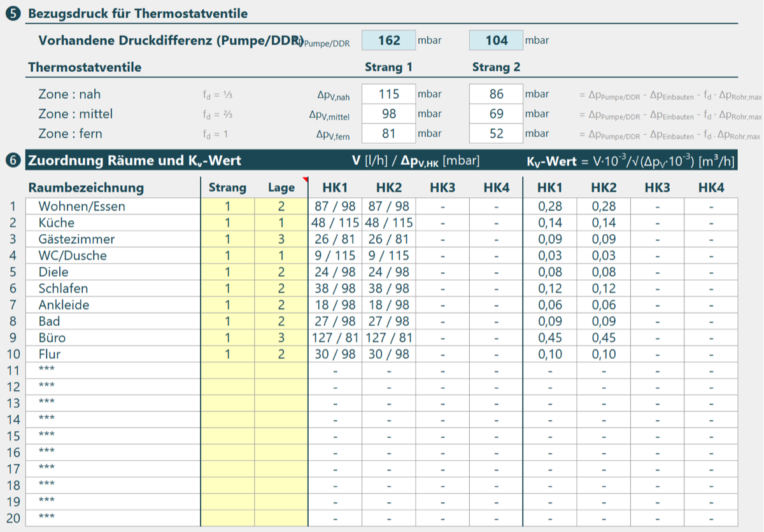The width and height of the screenshot is (764, 532).
Task: Select the HK2 Kv value 0,03 for WC/Dusche
Action: click(604, 256)
